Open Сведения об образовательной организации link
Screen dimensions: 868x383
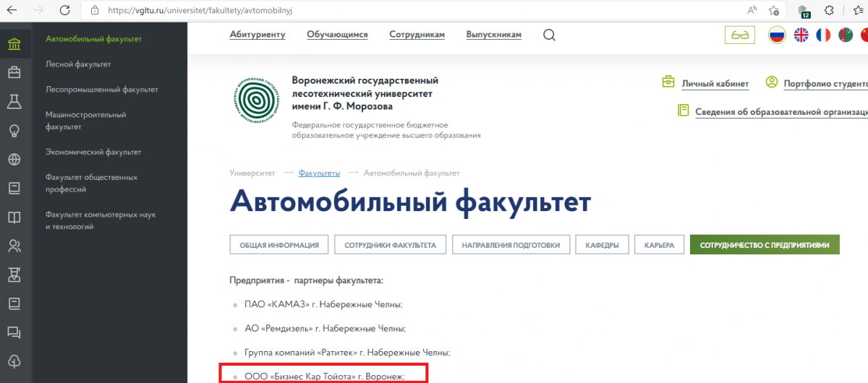[781, 112]
